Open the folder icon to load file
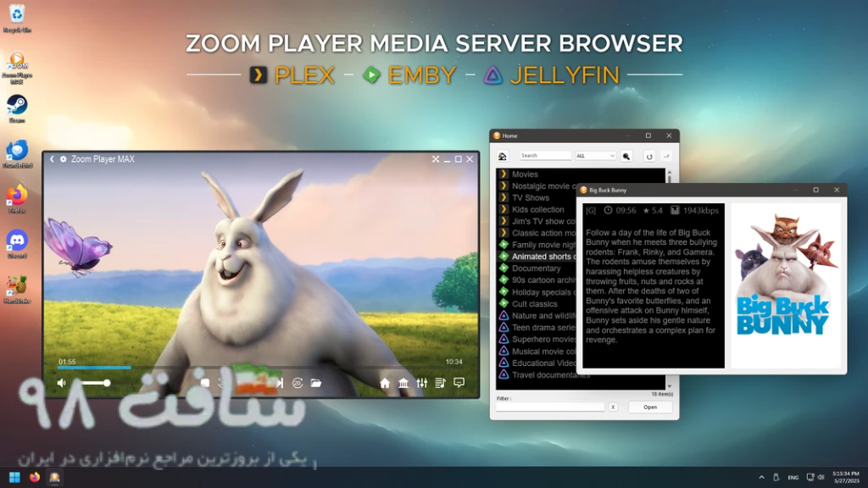The height and width of the screenshot is (488, 868). pyautogui.click(x=316, y=383)
